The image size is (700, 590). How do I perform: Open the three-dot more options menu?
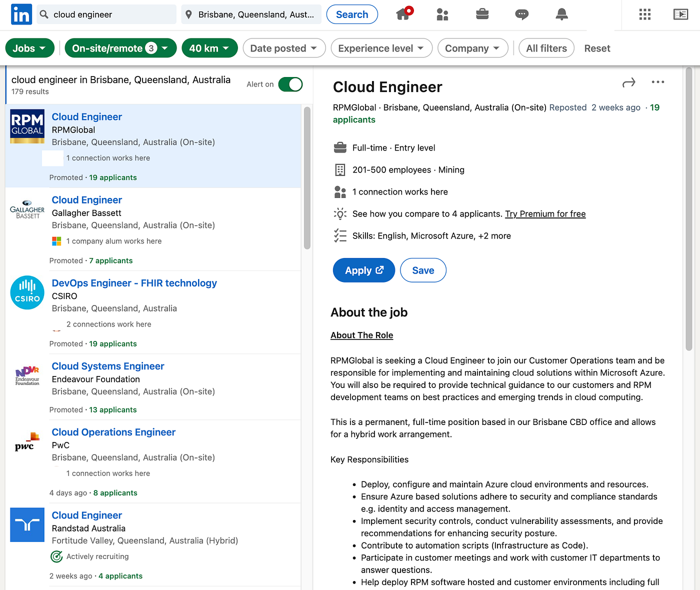657,82
